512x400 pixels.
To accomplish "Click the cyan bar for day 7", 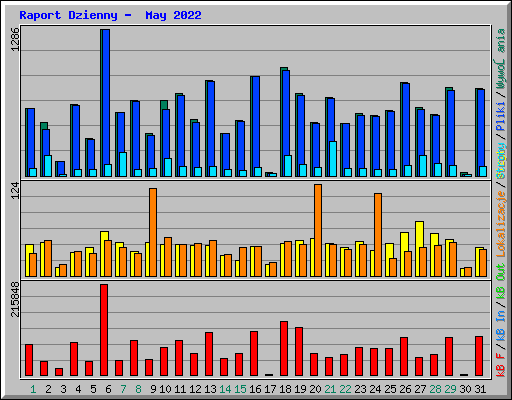I will tap(123, 164).
